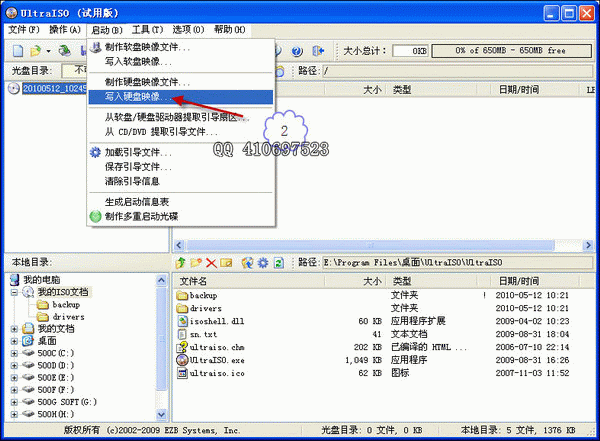The height and width of the screenshot is (441, 600).
Task: Select 保存引导文件 menu entry
Action: pos(181,167)
